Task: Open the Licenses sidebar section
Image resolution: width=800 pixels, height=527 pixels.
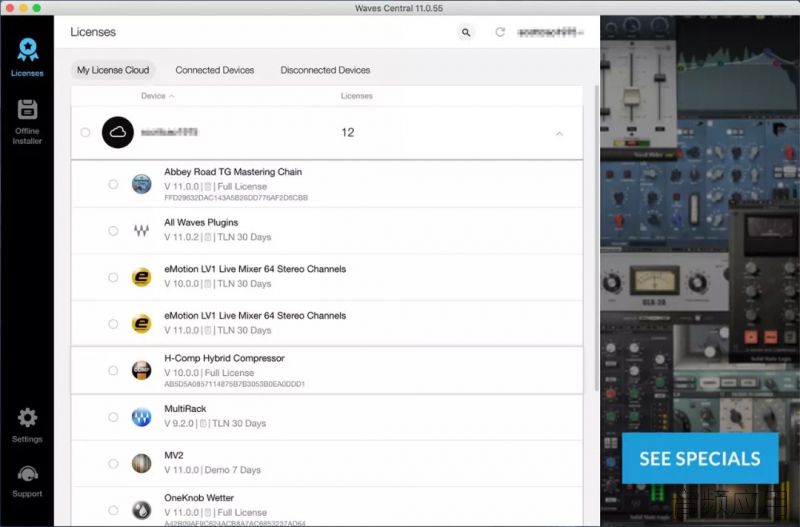Action: tap(27, 57)
